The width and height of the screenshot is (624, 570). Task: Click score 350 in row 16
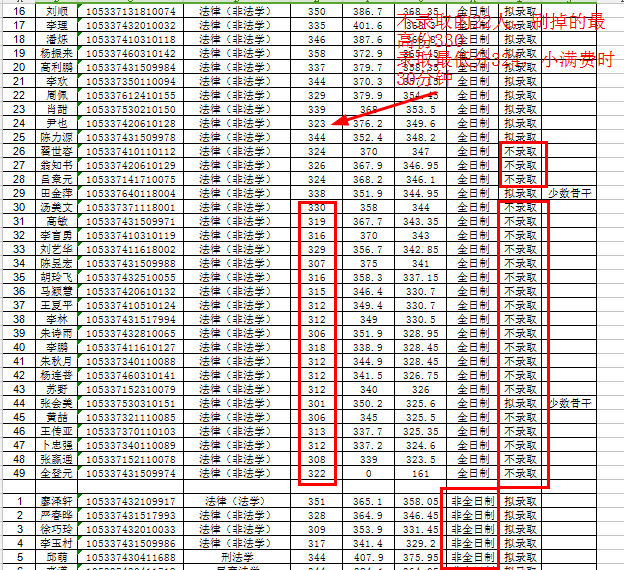coord(316,11)
